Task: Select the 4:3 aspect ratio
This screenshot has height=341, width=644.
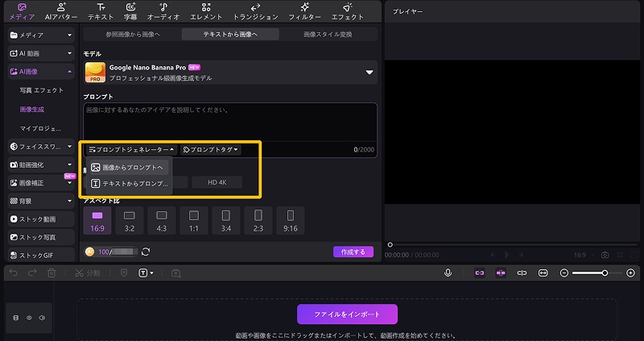Action: [162, 221]
